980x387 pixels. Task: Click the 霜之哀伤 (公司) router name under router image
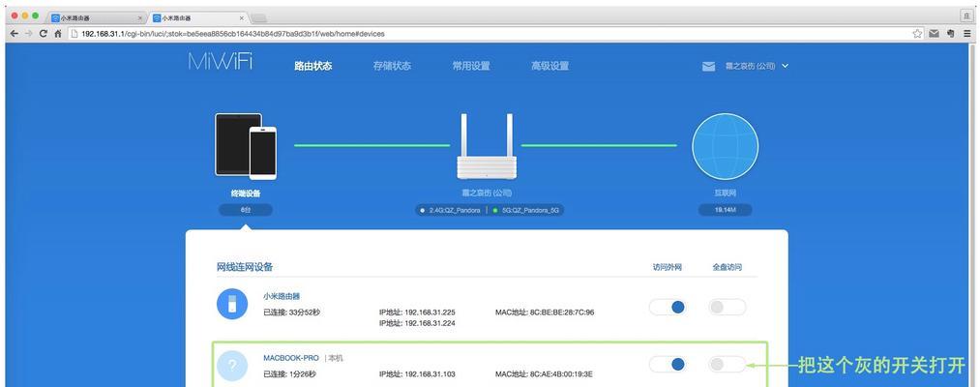487,193
